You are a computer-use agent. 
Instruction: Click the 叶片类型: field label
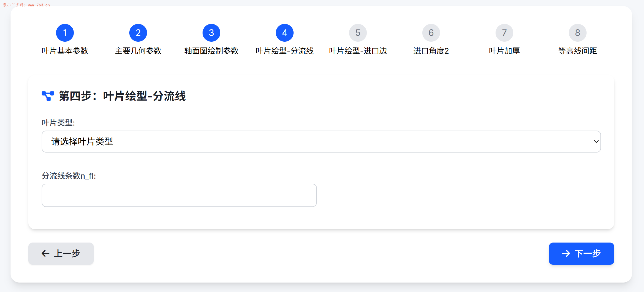[x=58, y=123]
